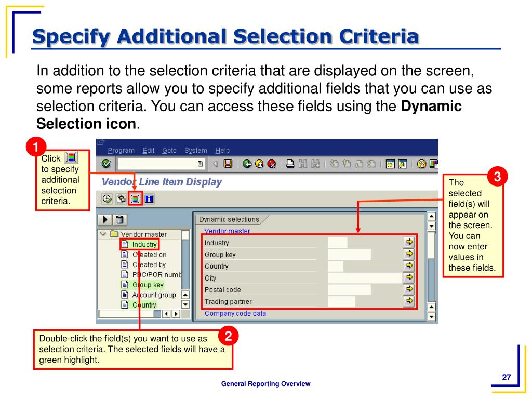Click the yellow Exit arrow icon

click(260, 164)
